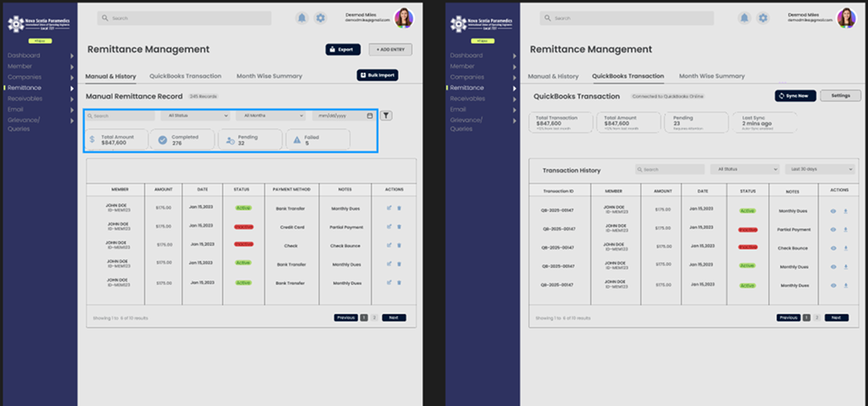Click the notification bell in the left mockup
868x406 pixels.
pyautogui.click(x=301, y=18)
